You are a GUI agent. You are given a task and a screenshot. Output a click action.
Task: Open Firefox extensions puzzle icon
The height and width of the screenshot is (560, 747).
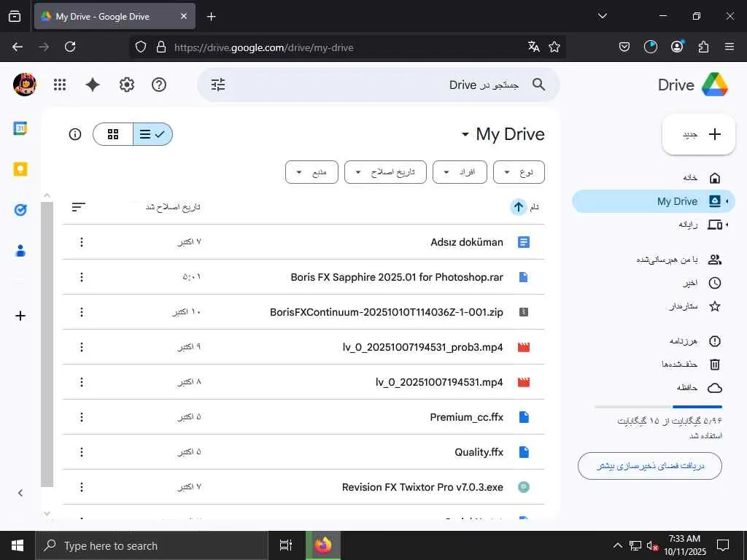click(703, 47)
